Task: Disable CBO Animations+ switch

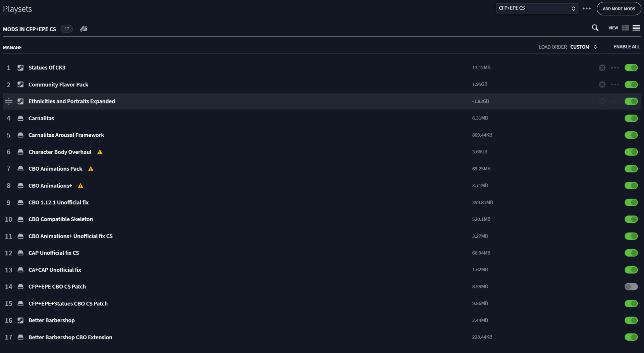Action: coord(631,185)
